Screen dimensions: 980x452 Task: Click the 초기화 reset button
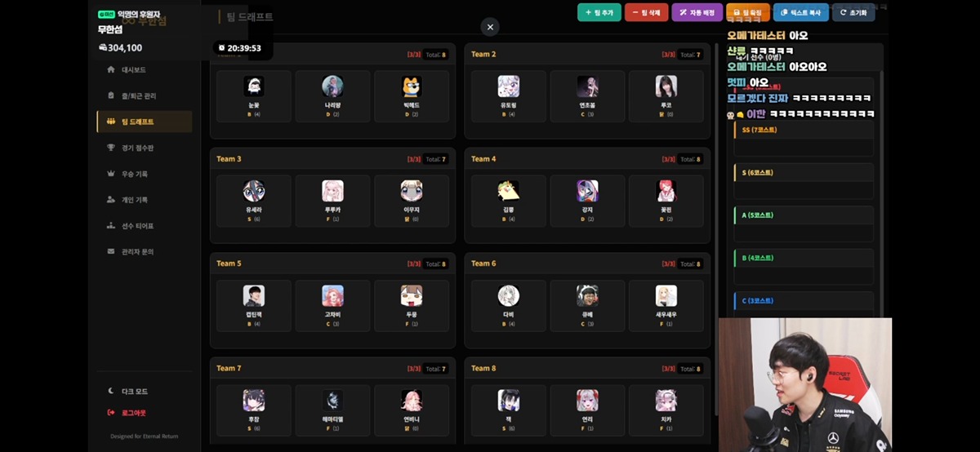click(853, 13)
